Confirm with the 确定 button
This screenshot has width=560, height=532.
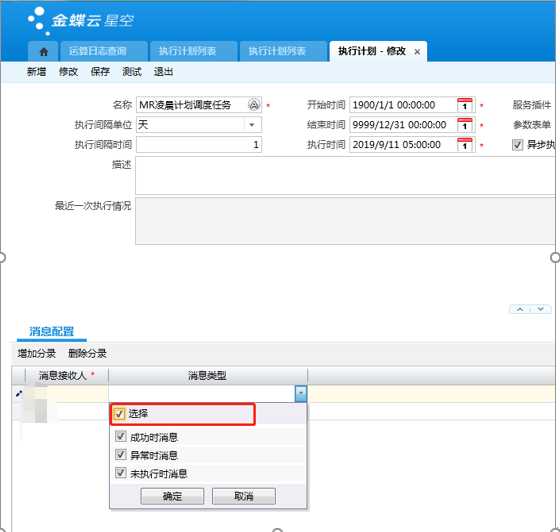(x=172, y=496)
